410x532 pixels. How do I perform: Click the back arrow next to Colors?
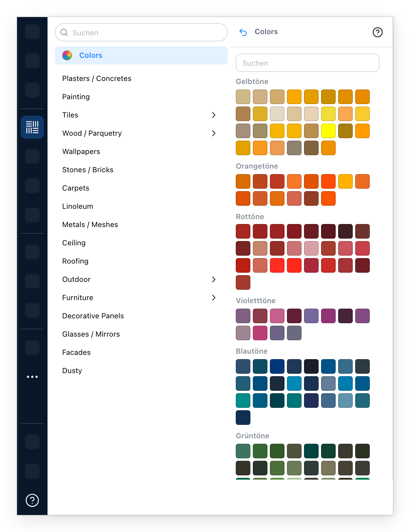coord(243,32)
